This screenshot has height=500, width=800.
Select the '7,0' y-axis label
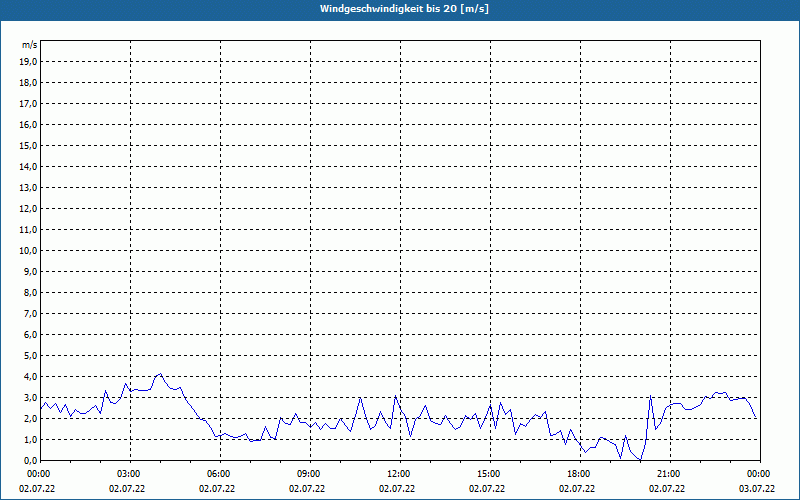[30, 313]
